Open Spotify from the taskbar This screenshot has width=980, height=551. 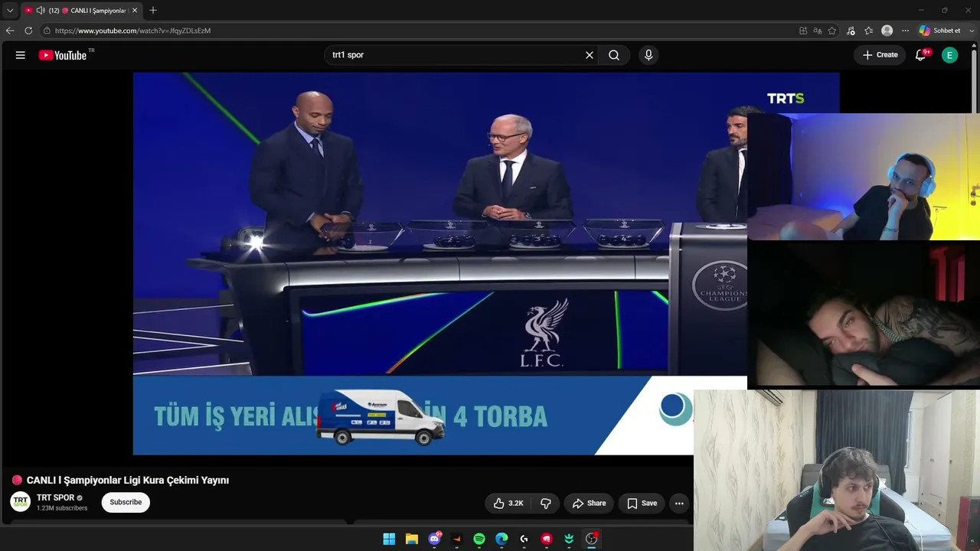[x=479, y=539]
